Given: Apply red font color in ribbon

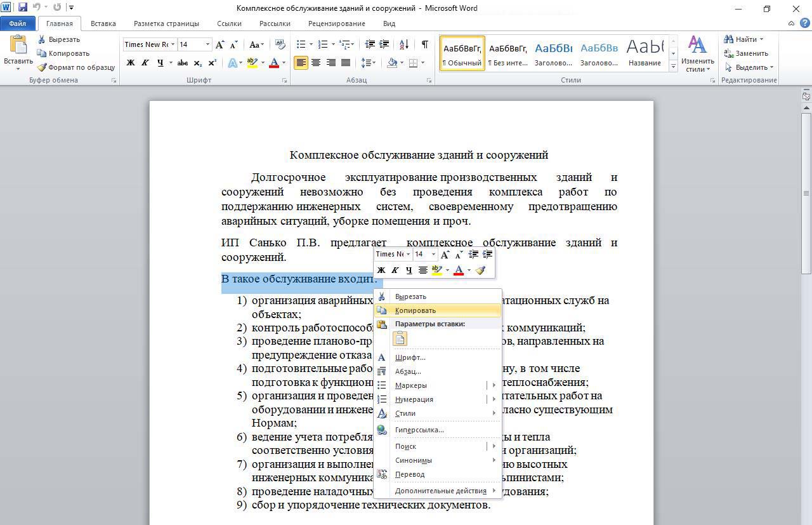Looking at the screenshot, I should 274,63.
